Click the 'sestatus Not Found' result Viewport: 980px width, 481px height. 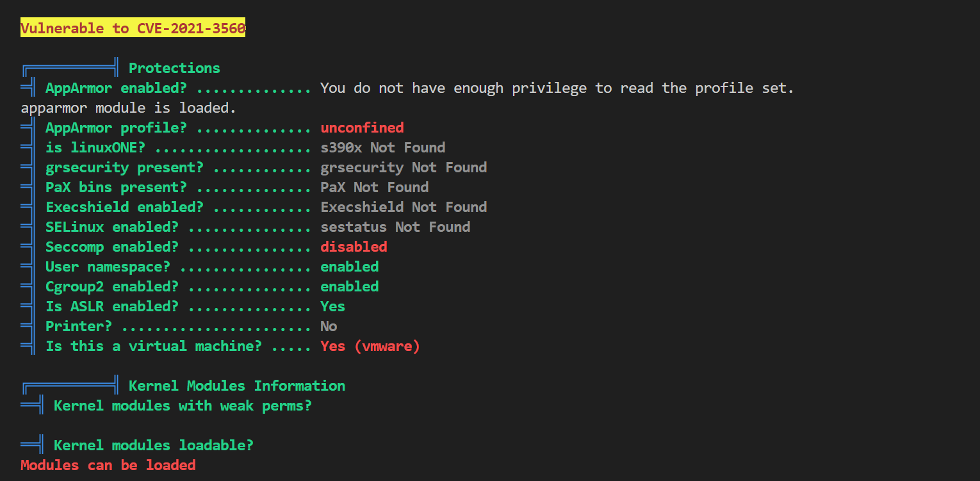pyautogui.click(x=395, y=227)
